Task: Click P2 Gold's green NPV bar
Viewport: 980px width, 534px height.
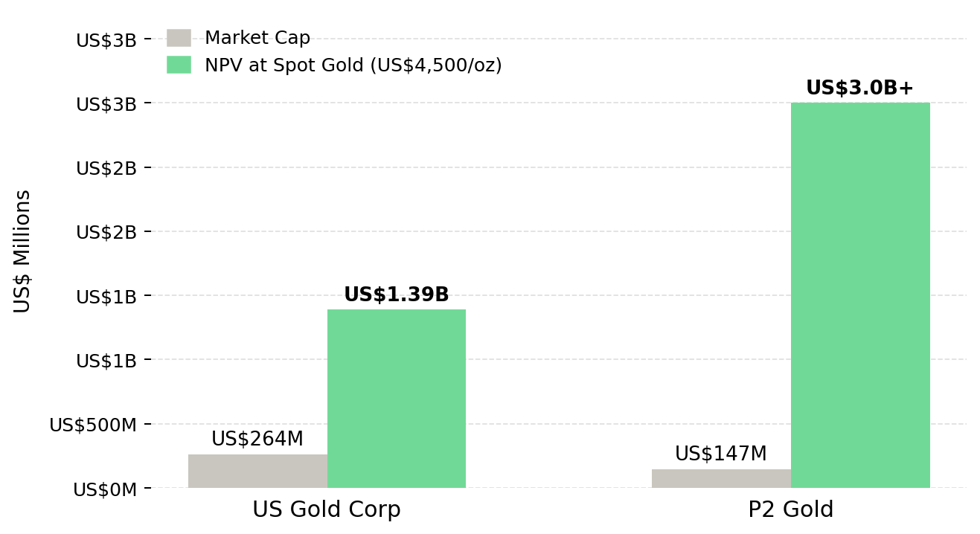Action: [x=860, y=295]
